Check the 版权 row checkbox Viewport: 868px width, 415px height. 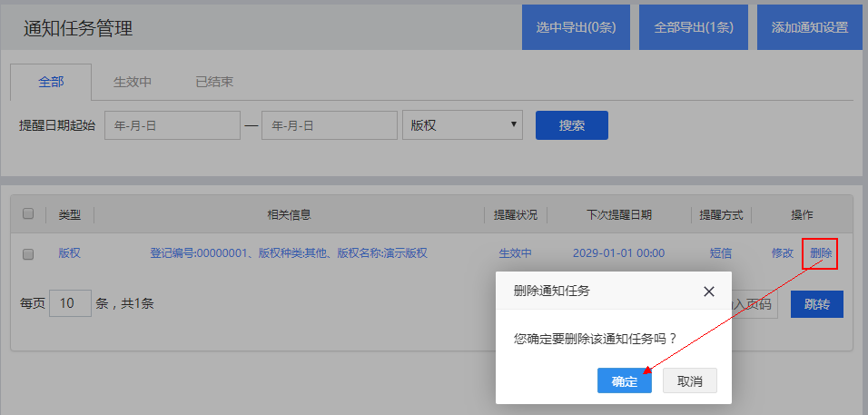coord(28,254)
